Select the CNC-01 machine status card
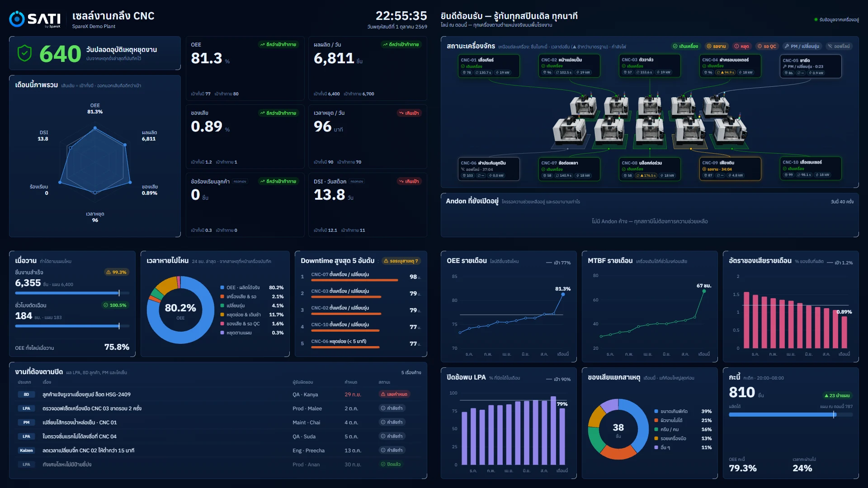868x488 pixels. point(489,66)
